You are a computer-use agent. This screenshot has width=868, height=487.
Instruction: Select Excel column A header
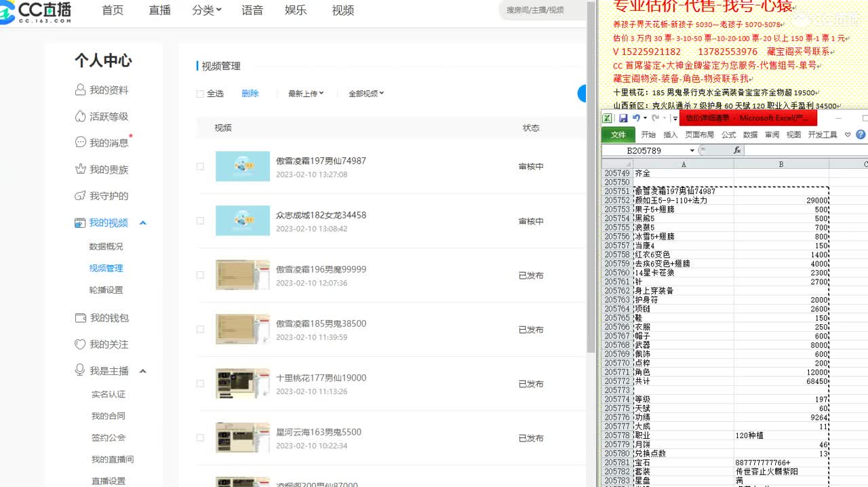coord(684,164)
